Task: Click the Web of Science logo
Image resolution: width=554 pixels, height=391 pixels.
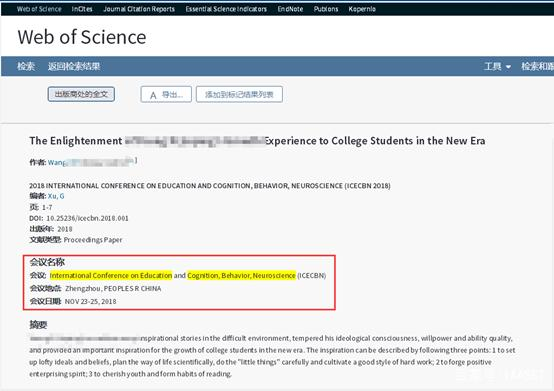Action: click(x=82, y=37)
